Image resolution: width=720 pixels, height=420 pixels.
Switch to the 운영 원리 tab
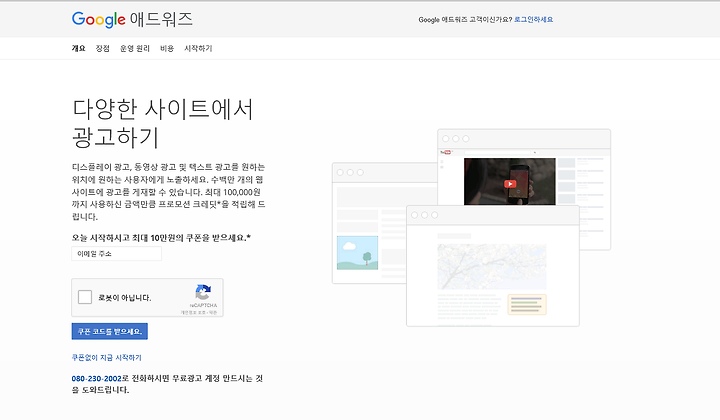(x=135, y=48)
